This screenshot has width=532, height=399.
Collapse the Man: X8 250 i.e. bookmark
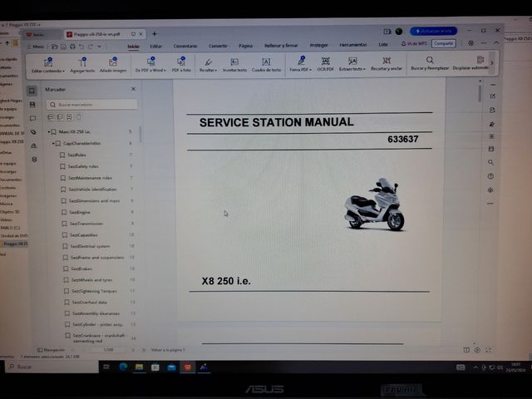click(x=49, y=131)
